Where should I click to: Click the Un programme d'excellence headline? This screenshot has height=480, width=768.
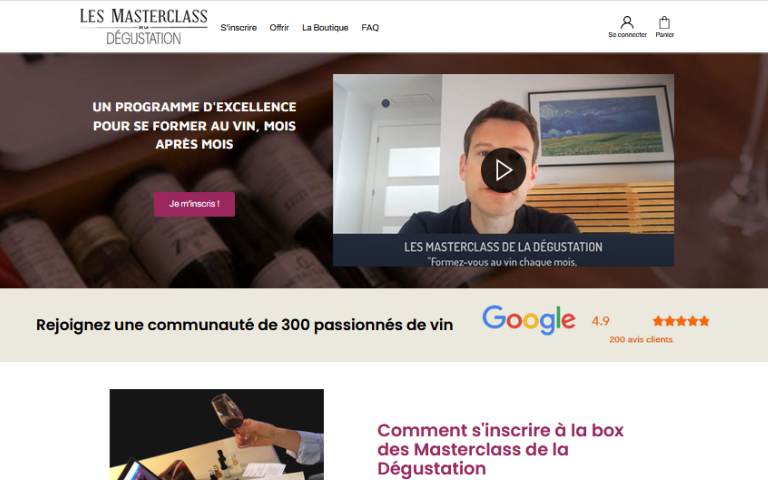[194, 125]
